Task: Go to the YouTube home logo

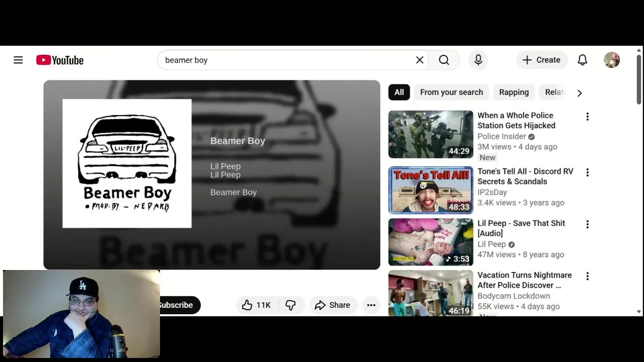Action: (x=60, y=60)
